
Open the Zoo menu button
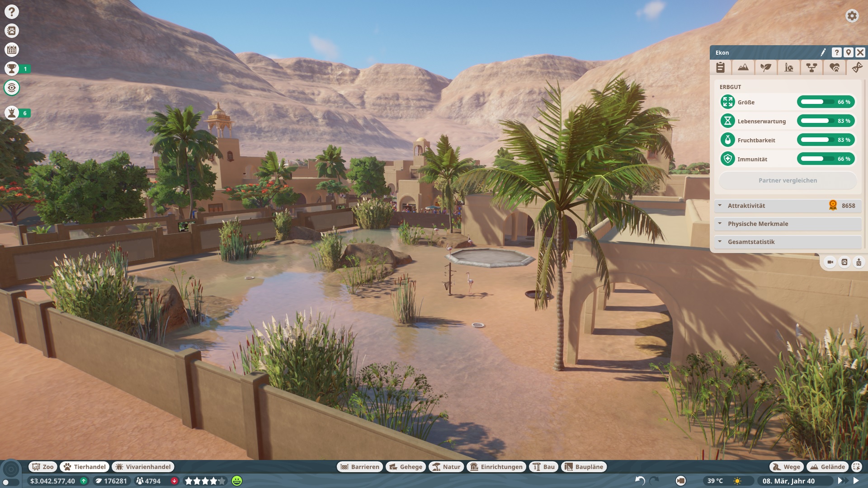pyautogui.click(x=42, y=467)
